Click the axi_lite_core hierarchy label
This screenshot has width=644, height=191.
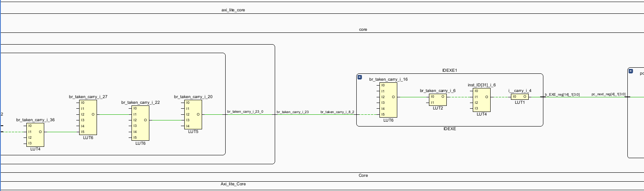coord(233,10)
